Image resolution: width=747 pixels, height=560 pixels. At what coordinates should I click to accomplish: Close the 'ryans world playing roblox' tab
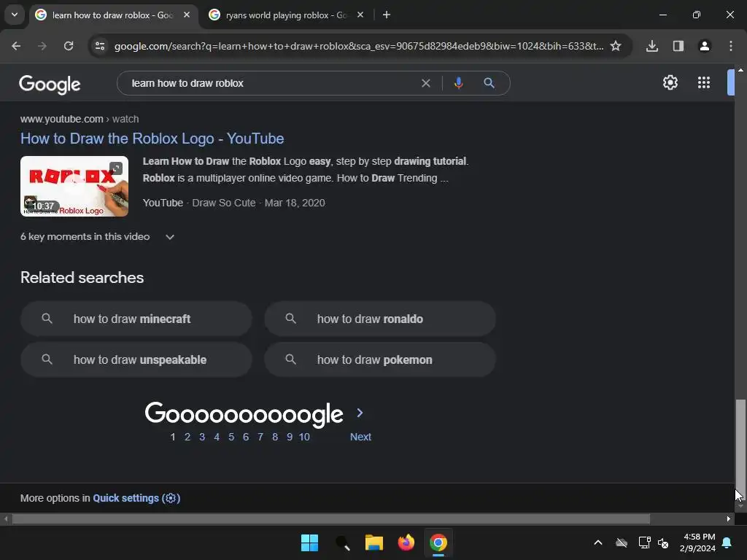click(360, 15)
